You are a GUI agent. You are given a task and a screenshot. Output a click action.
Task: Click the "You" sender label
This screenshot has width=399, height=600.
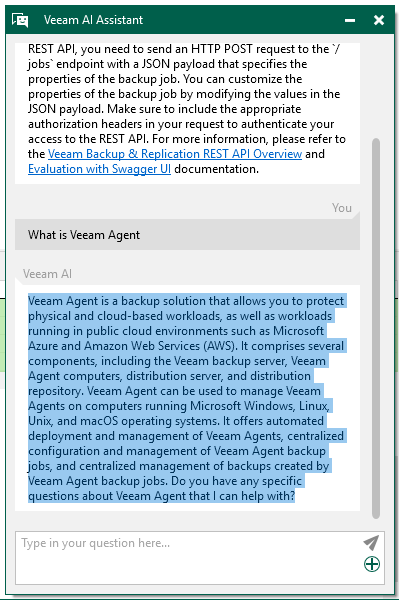point(342,208)
